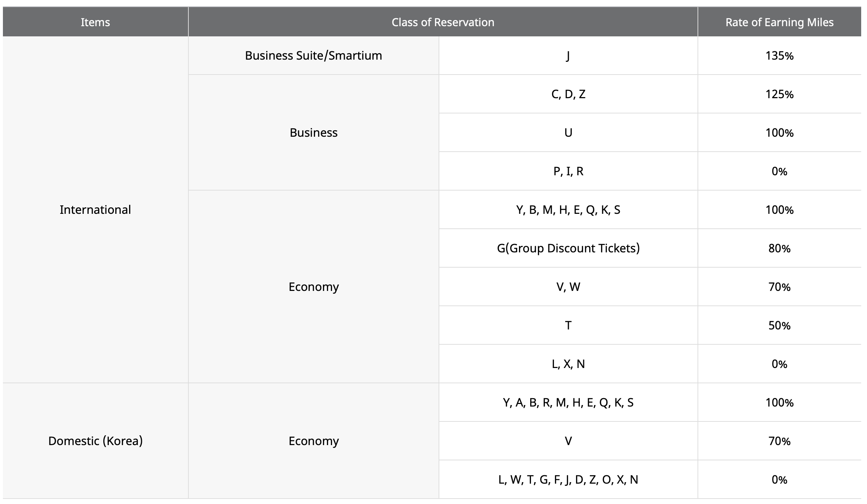
Task: Select the L, W, T, G, F, J, D, Z, O, X, N cell
Action: click(568, 480)
